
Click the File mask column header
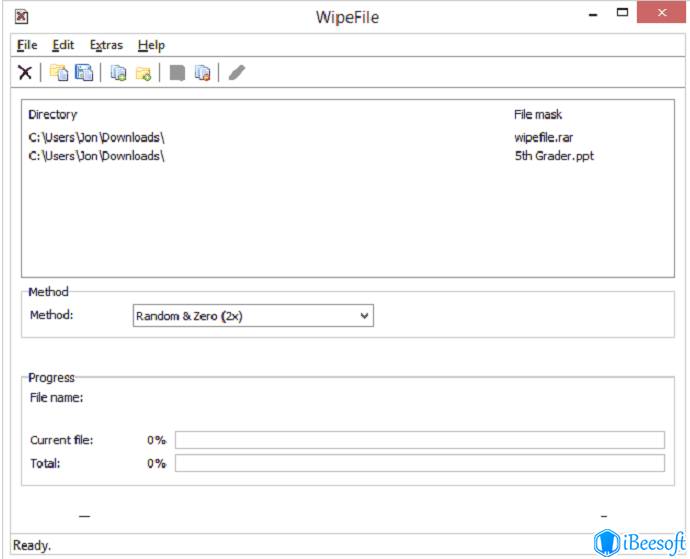click(538, 114)
